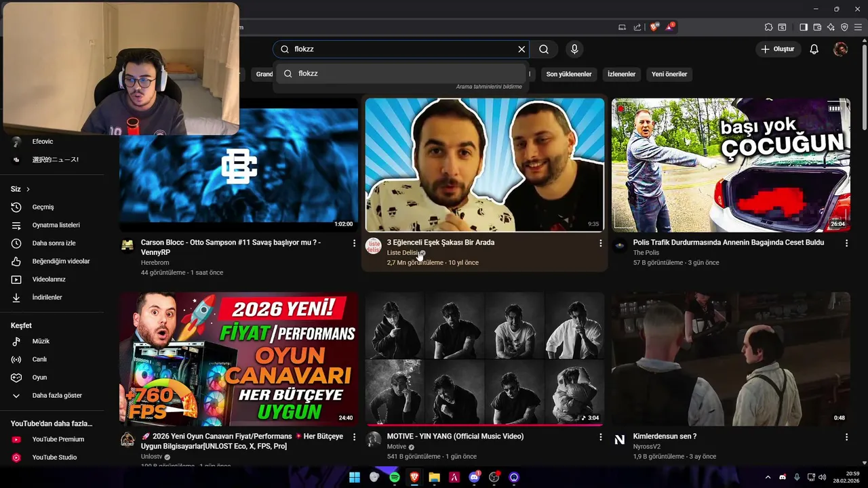Open the browser extensions puzzle icon
868x488 pixels.
[x=768, y=27]
